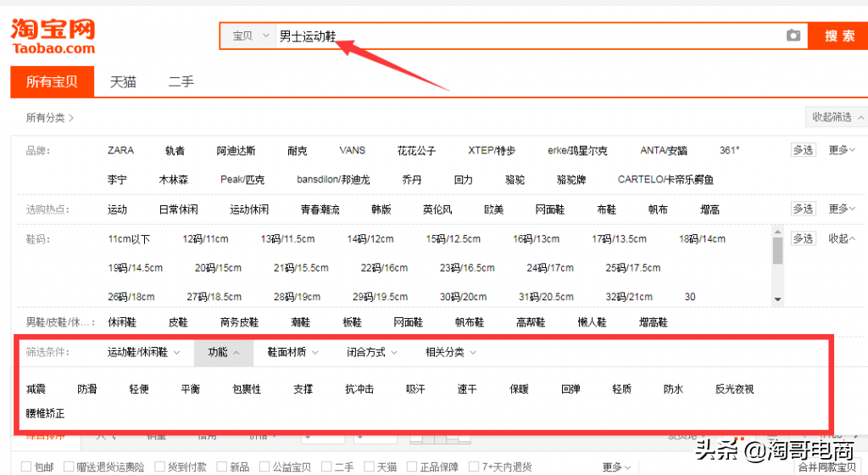Click 多选 in the 选购热点 row
868x475 pixels.
tap(803, 209)
